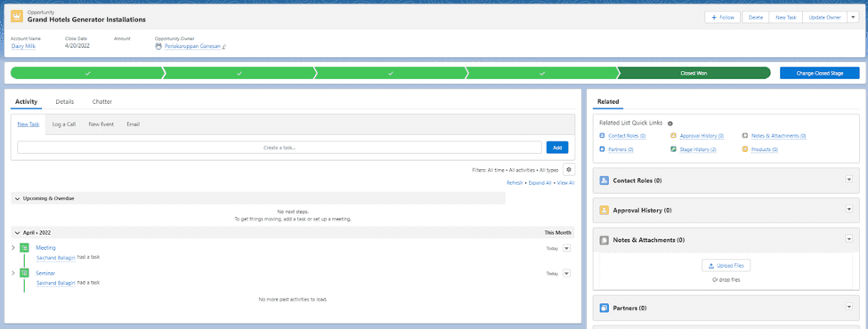Click the Notes & Attachments quick link icon

(745, 135)
